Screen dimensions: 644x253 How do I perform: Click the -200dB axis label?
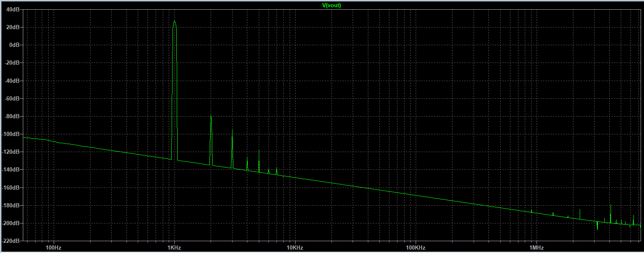tap(11, 223)
